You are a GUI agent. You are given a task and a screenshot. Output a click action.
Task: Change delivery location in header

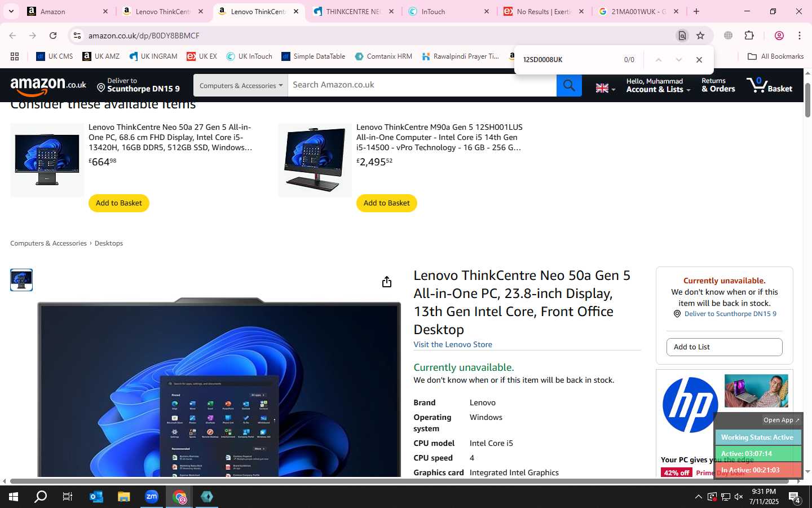[138, 85]
